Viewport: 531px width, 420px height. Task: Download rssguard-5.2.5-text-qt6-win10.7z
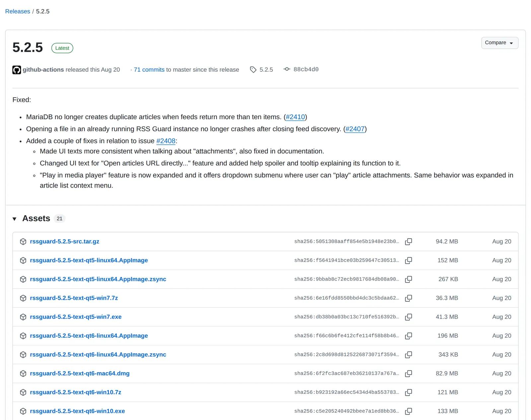76,392
